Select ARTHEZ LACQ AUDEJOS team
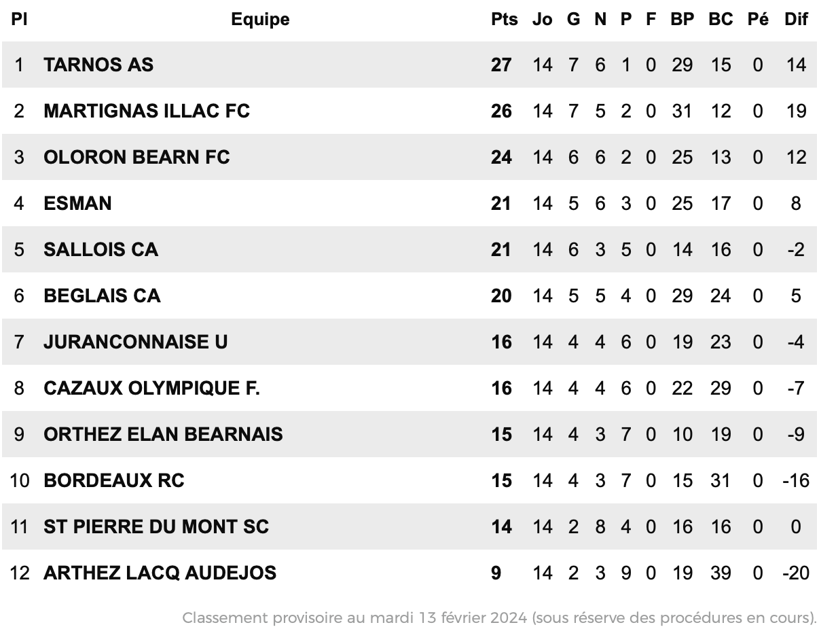Screen dimensions: 819x644 (x=160, y=573)
